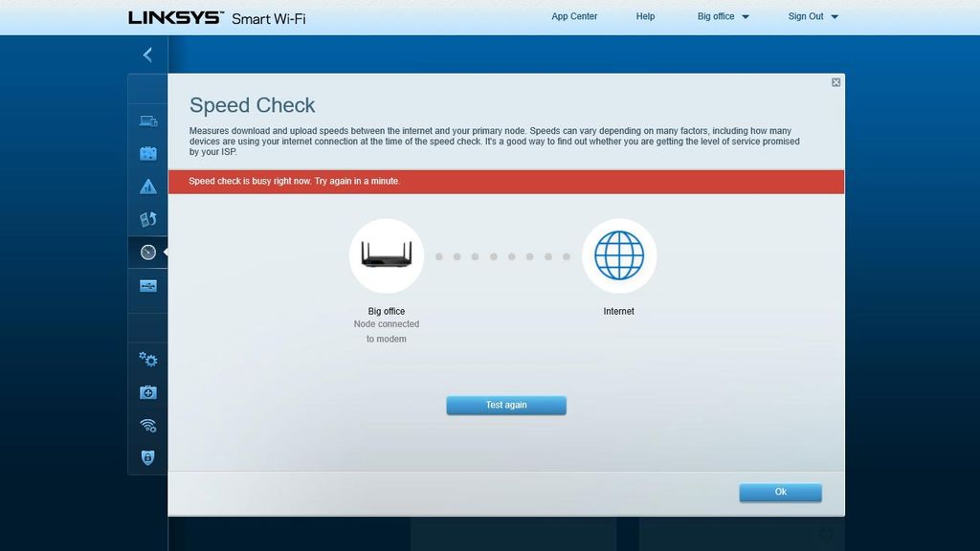The height and width of the screenshot is (551, 980).
Task: Open the Connectivity gears icon
Action: tap(147, 359)
